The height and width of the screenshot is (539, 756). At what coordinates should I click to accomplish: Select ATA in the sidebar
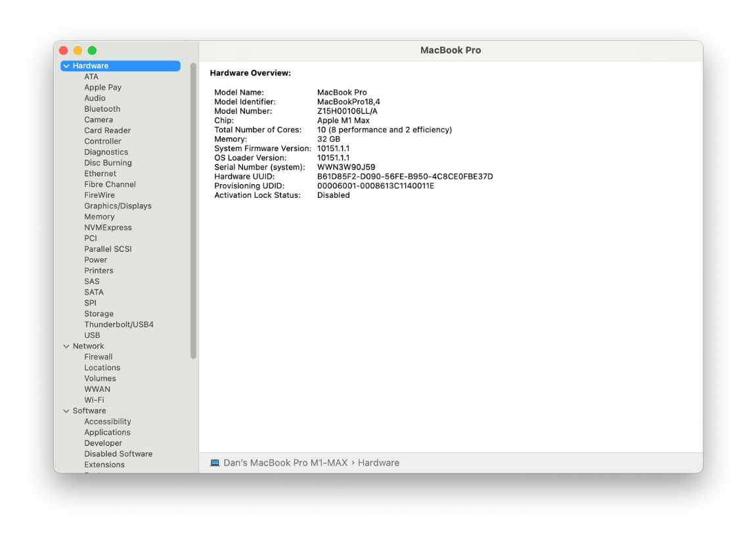pos(91,77)
